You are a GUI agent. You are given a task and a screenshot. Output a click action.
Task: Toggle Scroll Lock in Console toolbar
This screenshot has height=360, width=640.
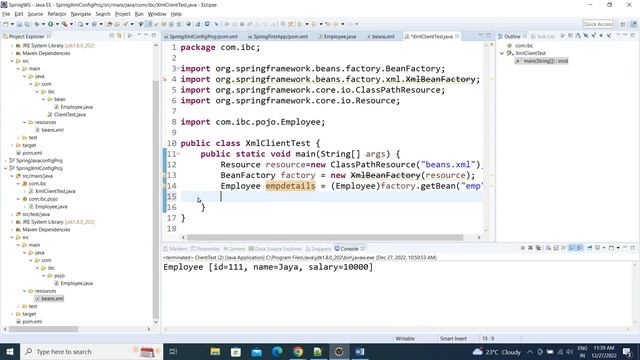[556, 248]
